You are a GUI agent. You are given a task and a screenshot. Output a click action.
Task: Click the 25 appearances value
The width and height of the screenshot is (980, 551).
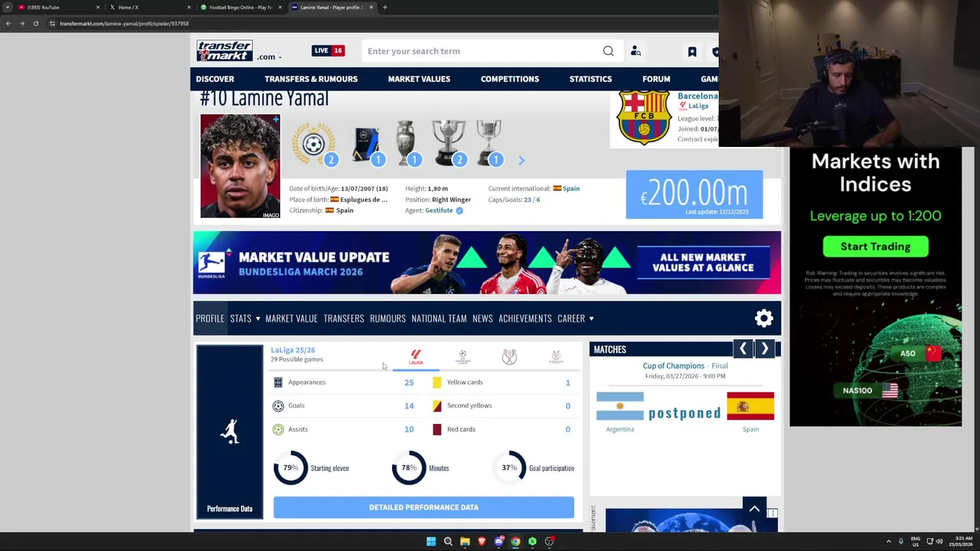[x=409, y=383]
